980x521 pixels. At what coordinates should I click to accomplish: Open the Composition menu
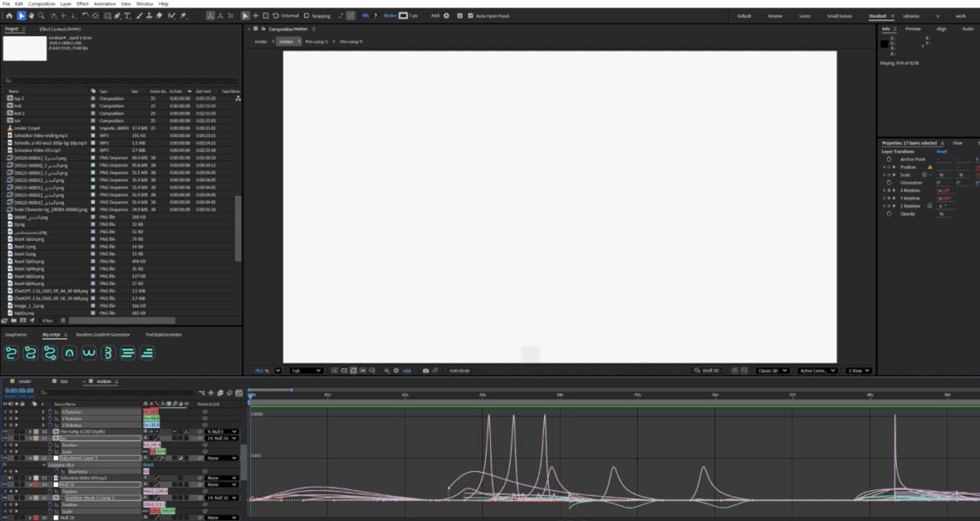coord(41,4)
